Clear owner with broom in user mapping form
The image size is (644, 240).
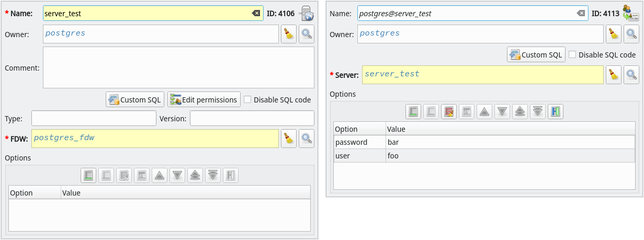tap(614, 34)
